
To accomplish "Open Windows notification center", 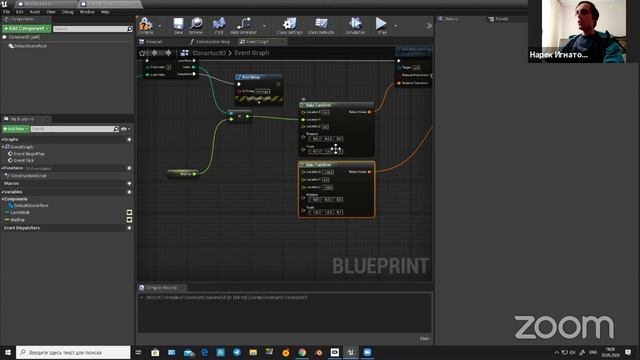I will (x=628, y=352).
